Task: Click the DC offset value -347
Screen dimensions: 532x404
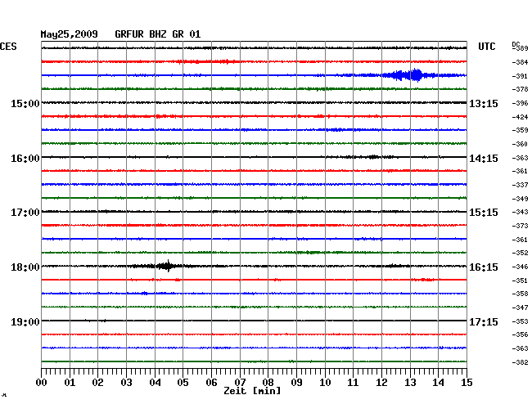Action: (x=520, y=307)
